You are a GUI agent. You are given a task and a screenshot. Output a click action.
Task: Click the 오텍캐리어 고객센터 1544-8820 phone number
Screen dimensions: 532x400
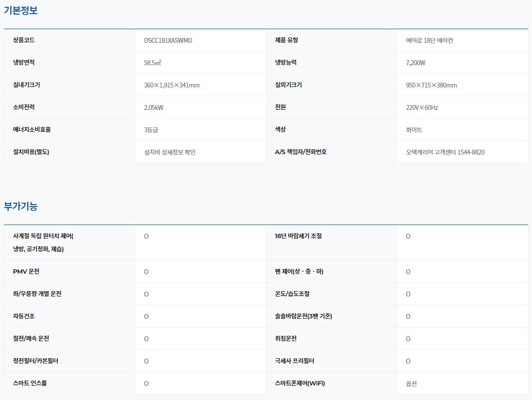tap(445, 152)
